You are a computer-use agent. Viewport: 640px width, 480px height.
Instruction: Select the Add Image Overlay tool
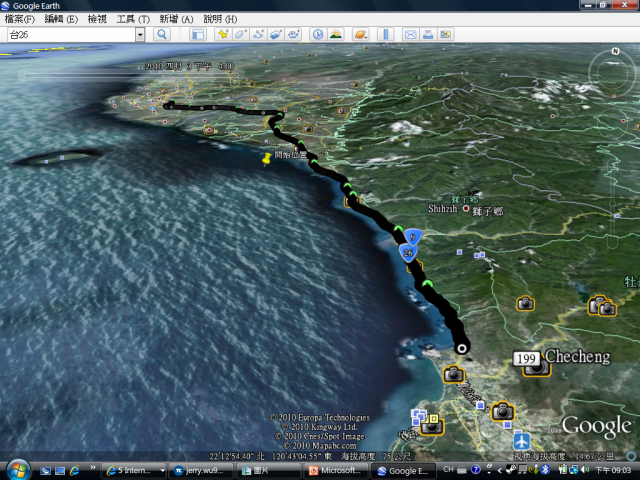(276, 35)
